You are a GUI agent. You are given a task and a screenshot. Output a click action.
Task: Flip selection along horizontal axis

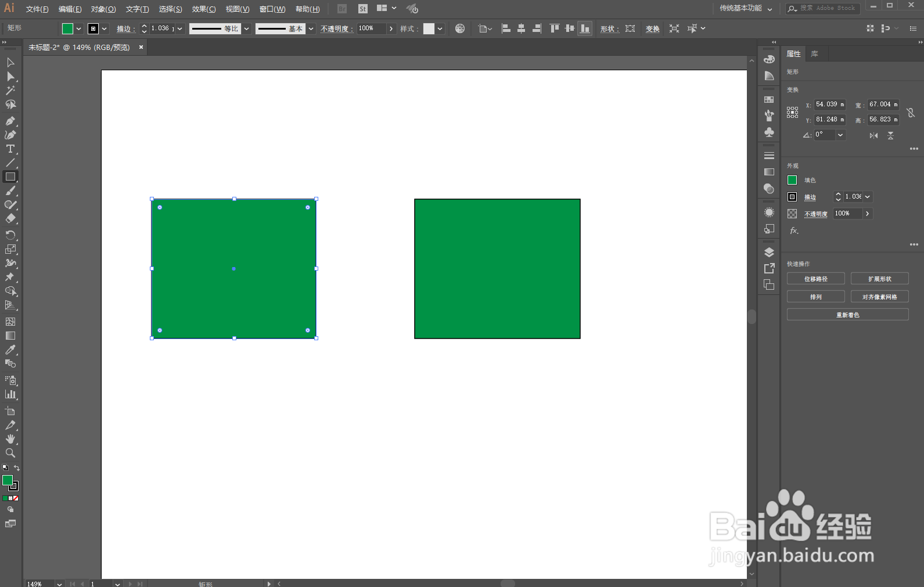click(x=873, y=135)
